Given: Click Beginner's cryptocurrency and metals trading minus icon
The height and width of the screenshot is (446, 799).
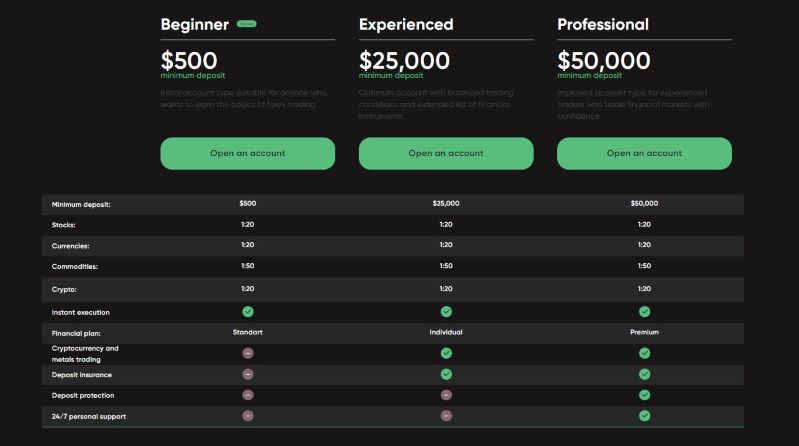Looking at the screenshot, I should coord(248,353).
